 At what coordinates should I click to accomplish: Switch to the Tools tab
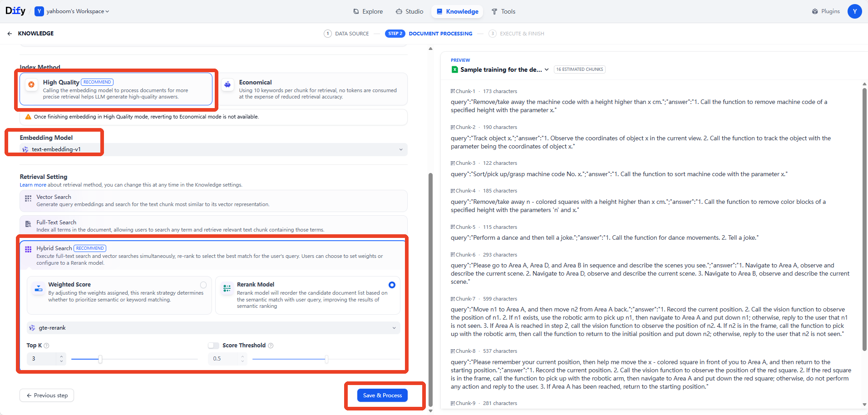point(503,11)
